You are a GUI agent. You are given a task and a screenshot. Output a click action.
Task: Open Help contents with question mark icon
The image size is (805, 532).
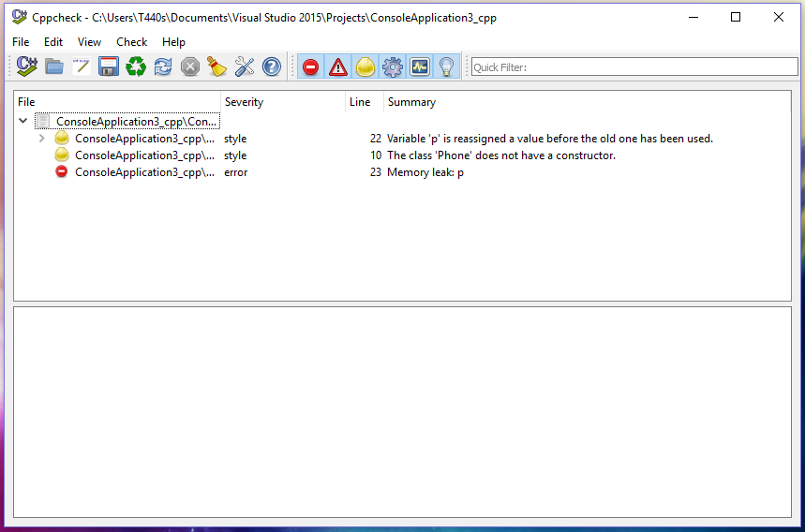tap(272, 66)
